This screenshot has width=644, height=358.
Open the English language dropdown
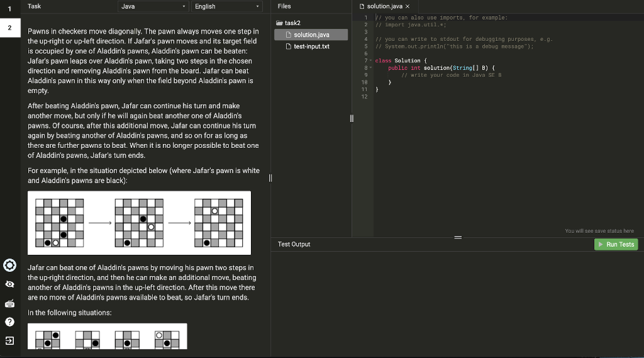pyautogui.click(x=226, y=6)
